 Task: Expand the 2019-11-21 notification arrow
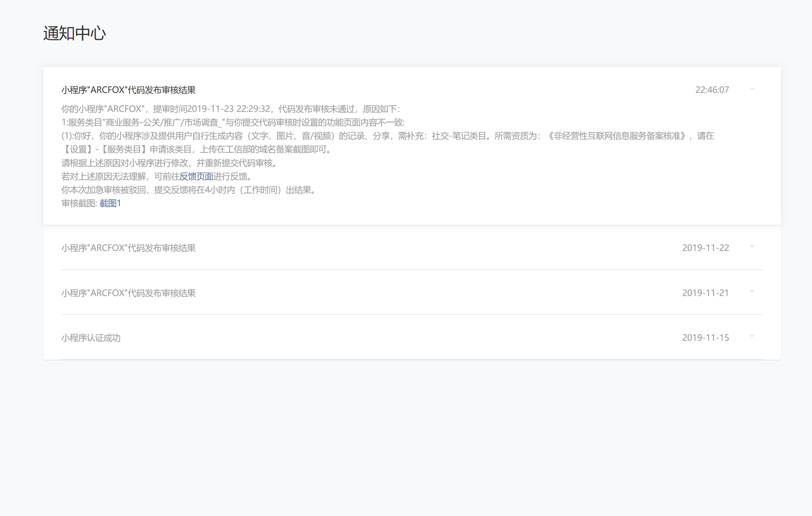(752, 292)
